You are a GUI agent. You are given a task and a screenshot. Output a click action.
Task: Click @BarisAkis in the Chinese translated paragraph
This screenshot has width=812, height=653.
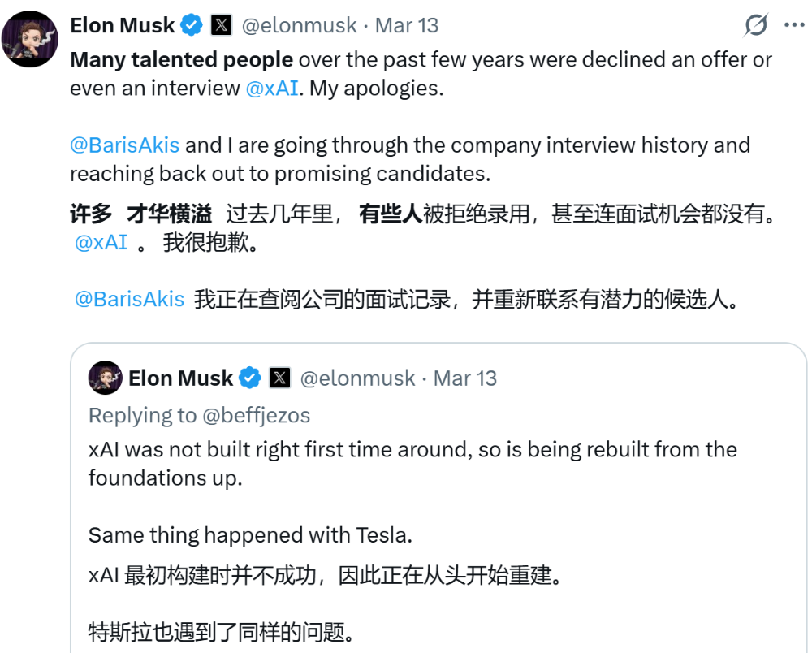130,299
